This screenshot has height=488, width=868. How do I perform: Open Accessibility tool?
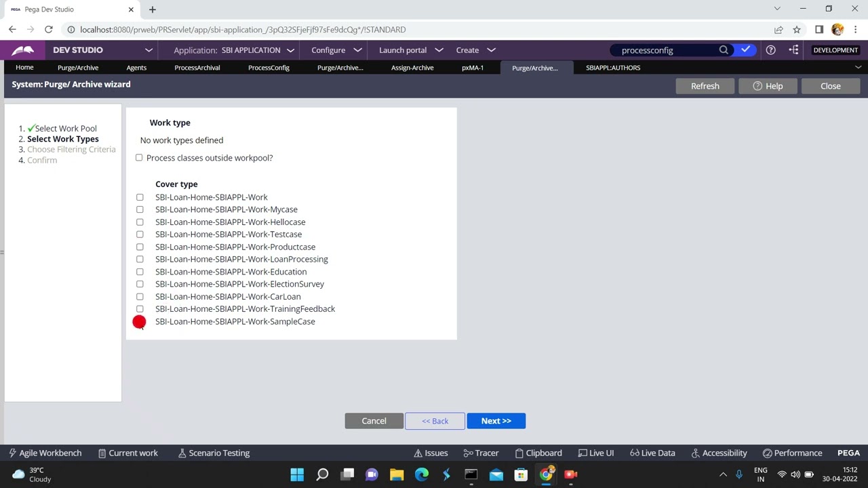pos(719,453)
